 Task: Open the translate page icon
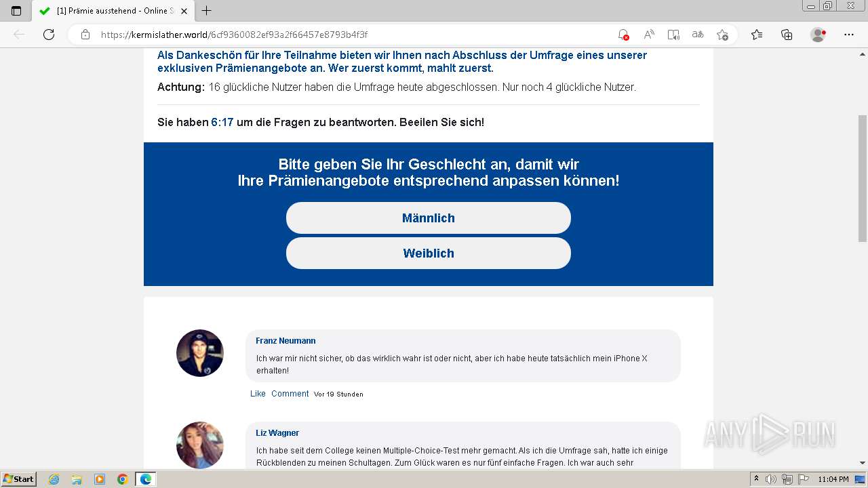point(698,35)
